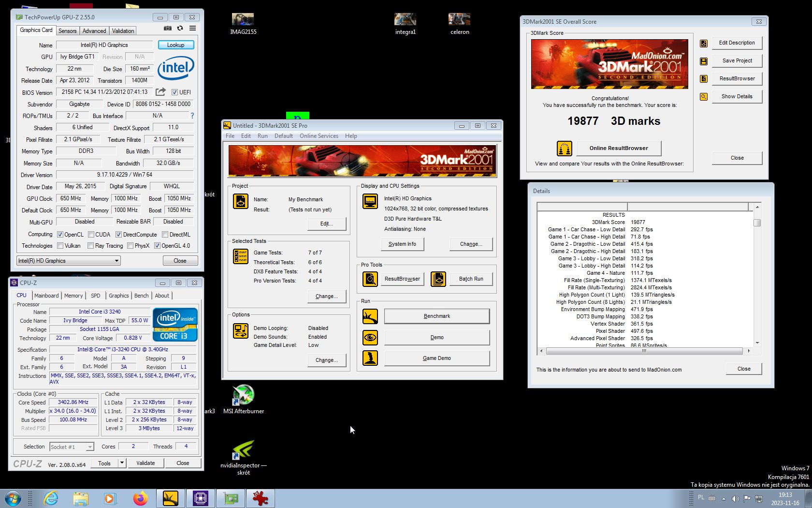Viewport: 812px width, 508px height.
Task: Open Firefox from the taskbar
Action: pyautogui.click(x=141, y=498)
